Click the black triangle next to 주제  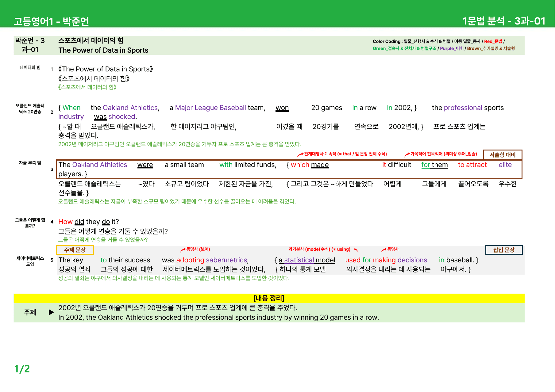(51, 312)
